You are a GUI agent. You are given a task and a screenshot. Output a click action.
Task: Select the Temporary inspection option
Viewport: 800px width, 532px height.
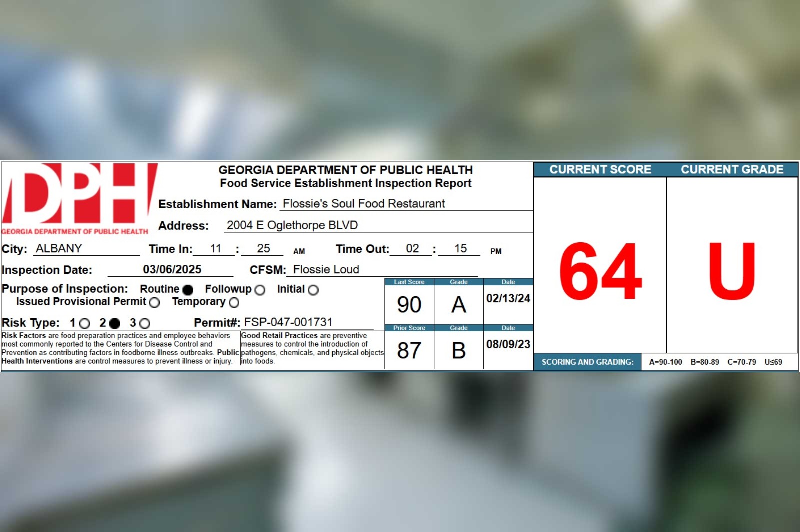[234, 302]
